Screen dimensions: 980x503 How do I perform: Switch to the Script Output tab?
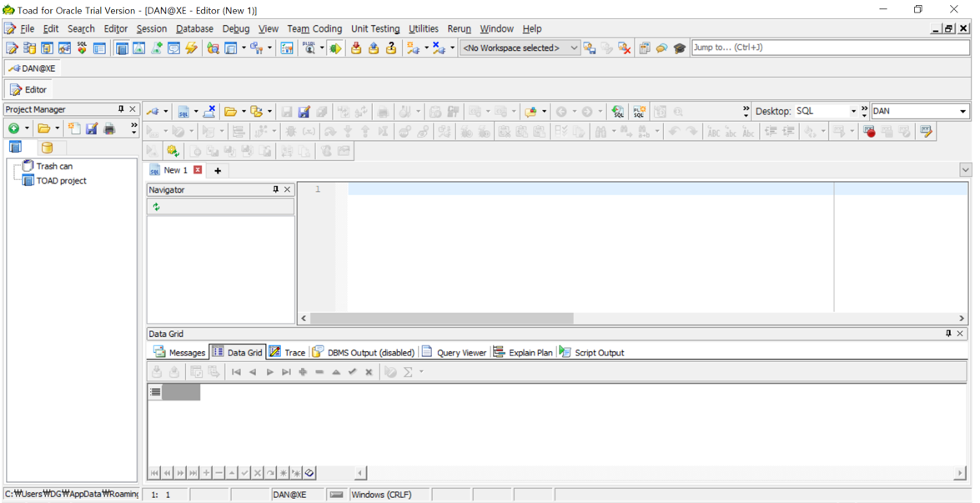[x=592, y=352]
